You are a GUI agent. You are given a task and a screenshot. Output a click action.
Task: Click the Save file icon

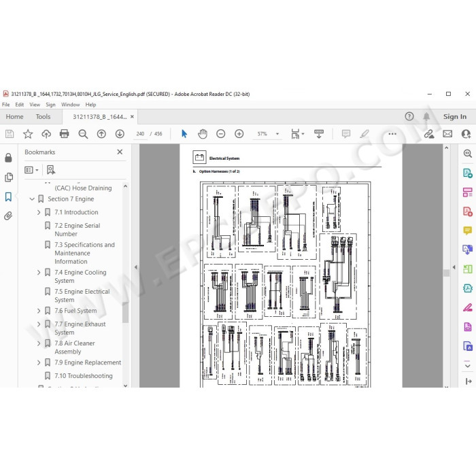[10, 134]
